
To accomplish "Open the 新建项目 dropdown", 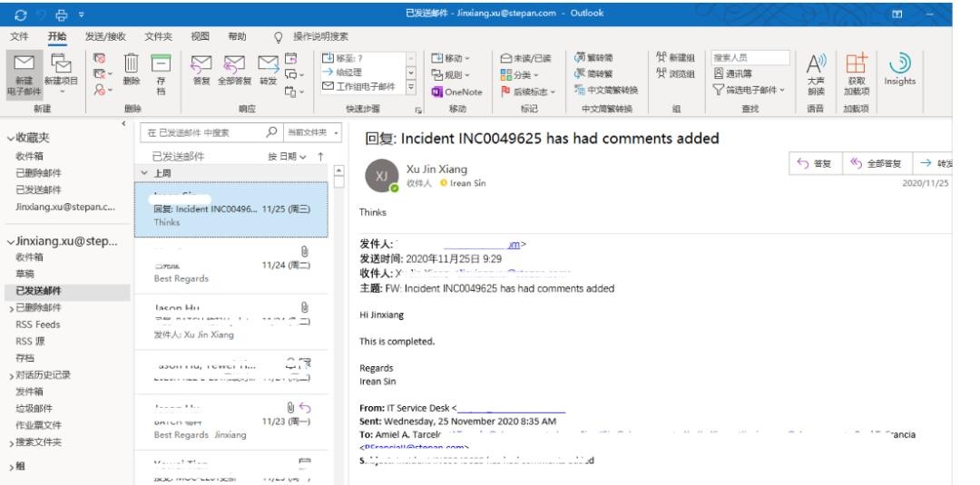I will (x=62, y=75).
